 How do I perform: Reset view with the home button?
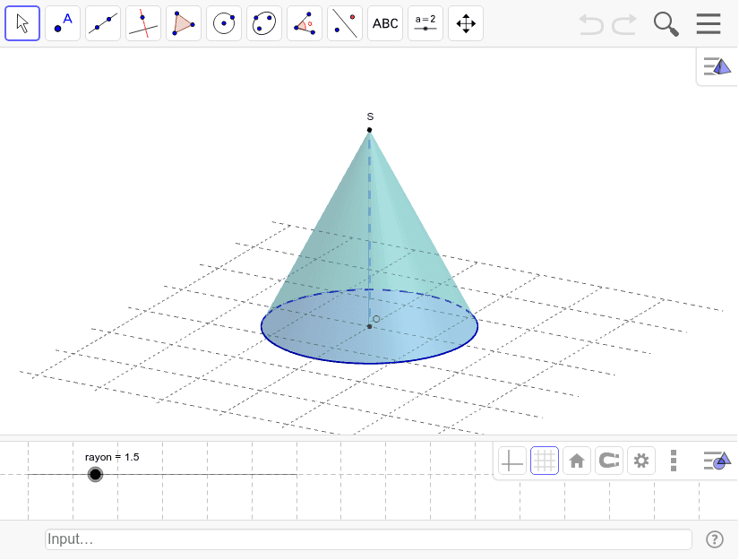coord(577,461)
